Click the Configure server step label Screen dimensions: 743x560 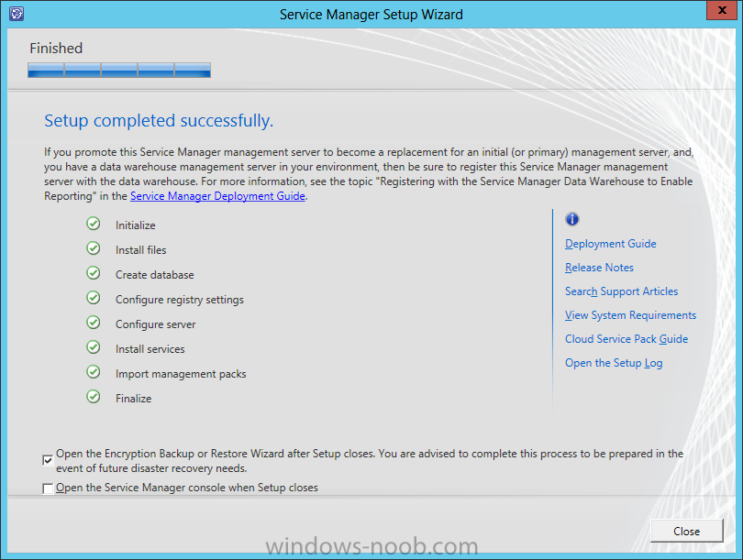click(155, 324)
